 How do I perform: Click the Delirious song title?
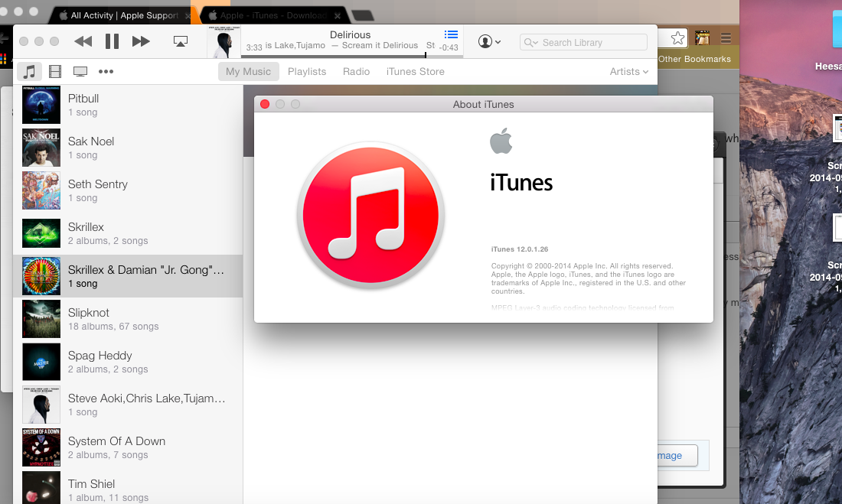pos(350,34)
